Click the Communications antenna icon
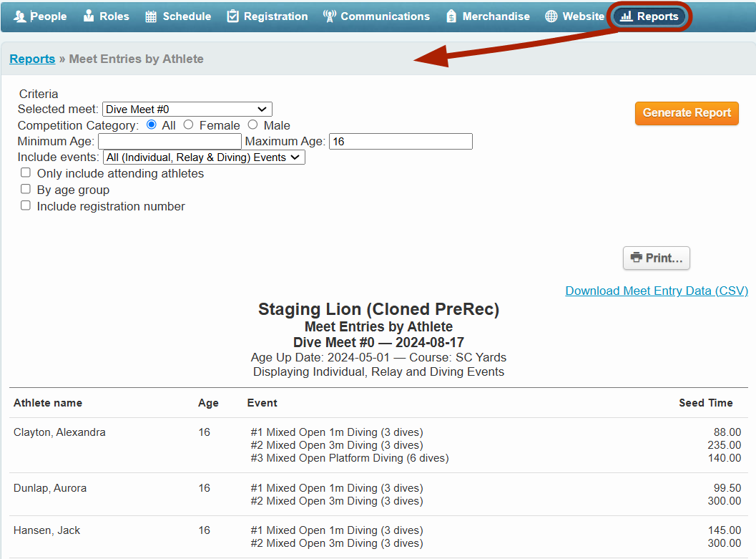 (329, 16)
